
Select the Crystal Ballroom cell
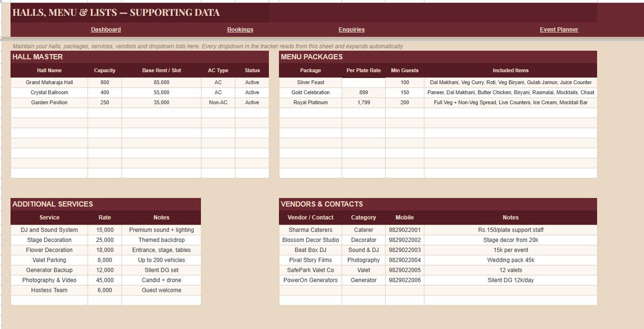(49, 93)
